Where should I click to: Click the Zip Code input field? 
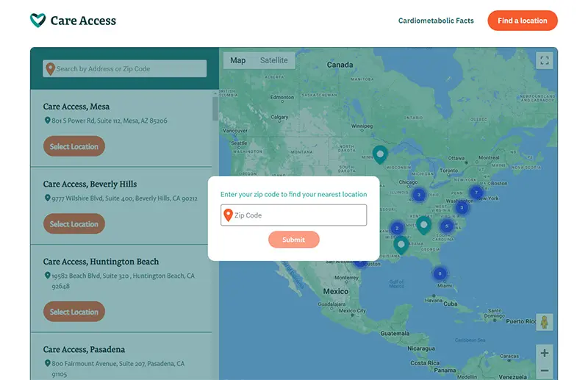pyautogui.click(x=294, y=215)
